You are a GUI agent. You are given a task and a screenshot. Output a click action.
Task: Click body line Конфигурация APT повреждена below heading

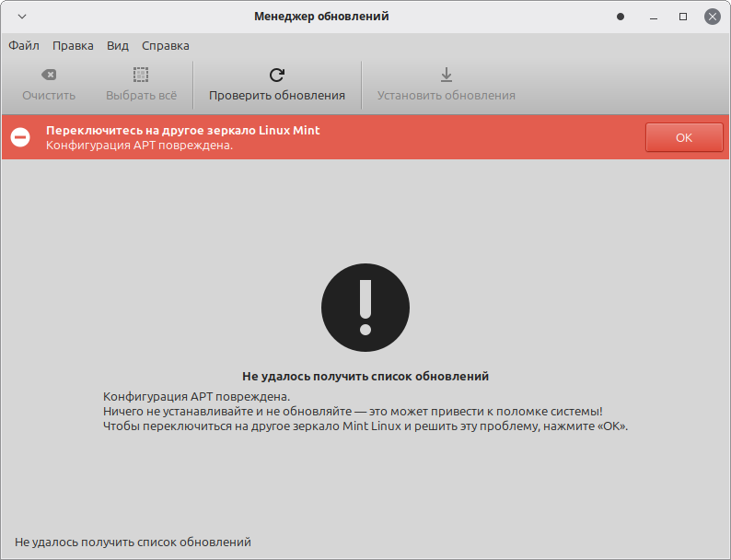tap(196, 397)
